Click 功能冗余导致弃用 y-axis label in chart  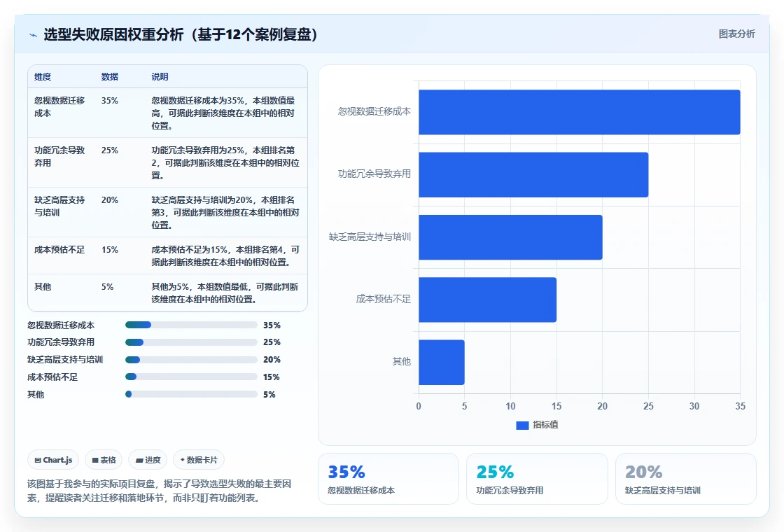374,174
